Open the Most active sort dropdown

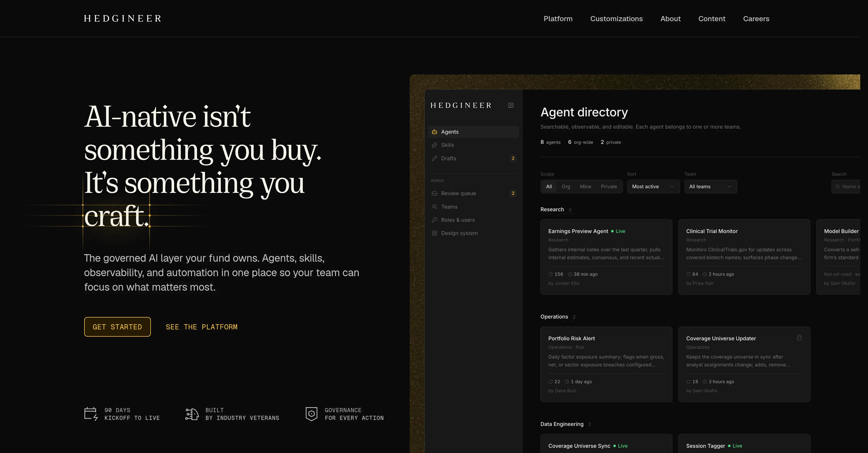pyautogui.click(x=653, y=186)
